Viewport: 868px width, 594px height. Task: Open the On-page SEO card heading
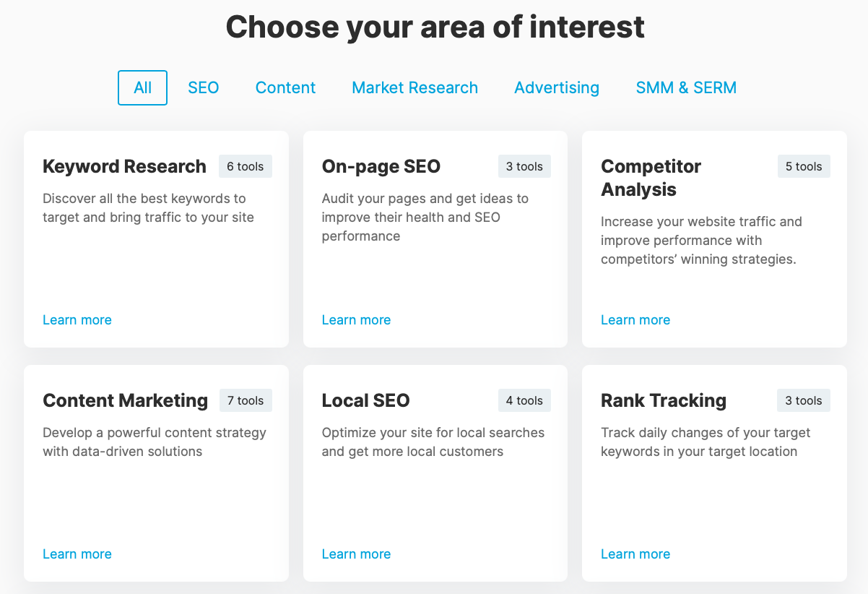click(x=381, y=166)
